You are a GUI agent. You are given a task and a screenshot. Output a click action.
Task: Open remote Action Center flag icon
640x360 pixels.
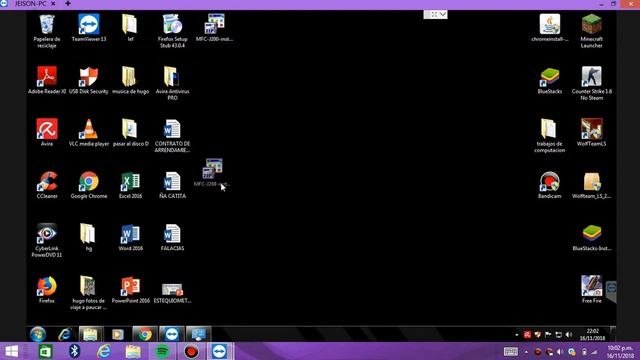point(548,335)
